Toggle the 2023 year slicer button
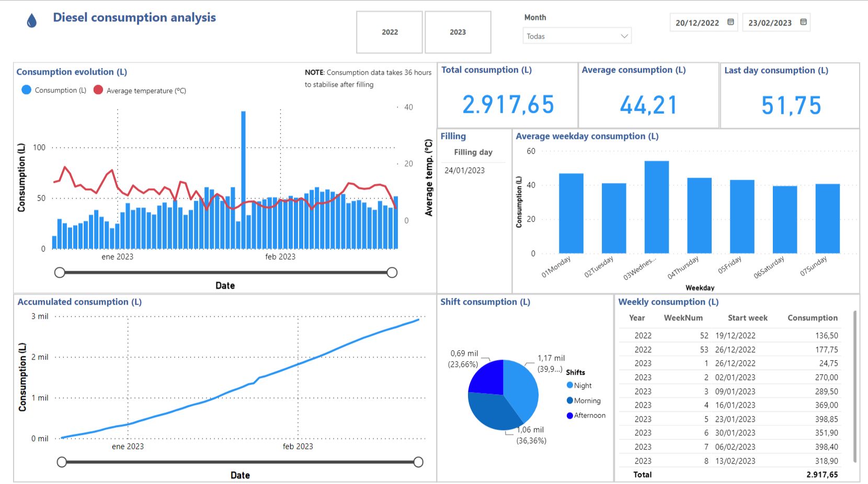The image size is (868, 484). pyautogui.click(x=458, y=32)
